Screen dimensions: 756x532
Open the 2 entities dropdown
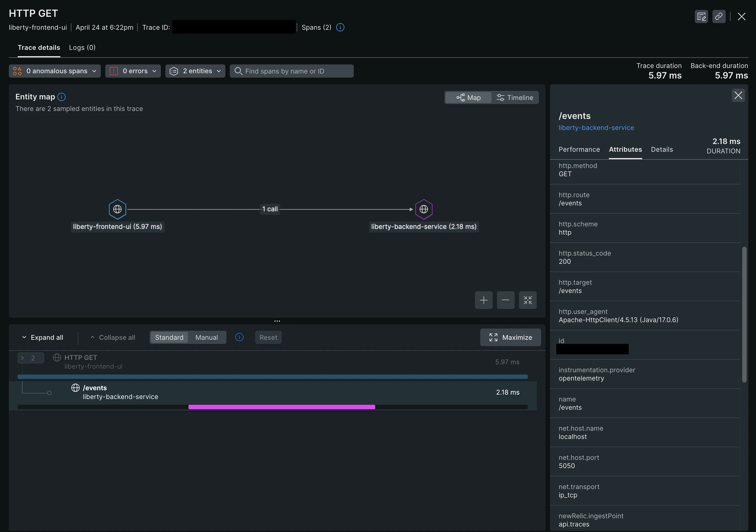click(195, 71)
